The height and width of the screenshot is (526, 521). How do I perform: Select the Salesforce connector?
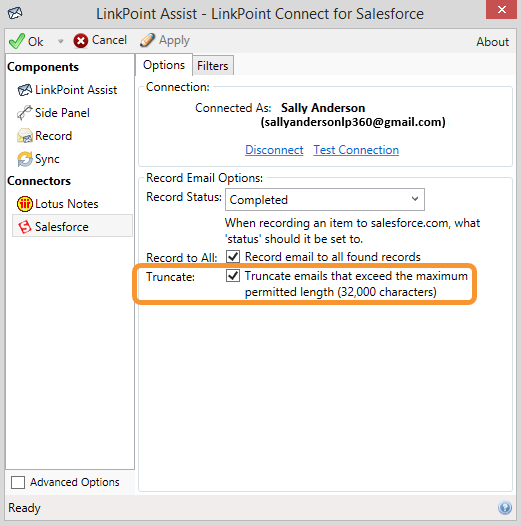[x=72, y=226]
